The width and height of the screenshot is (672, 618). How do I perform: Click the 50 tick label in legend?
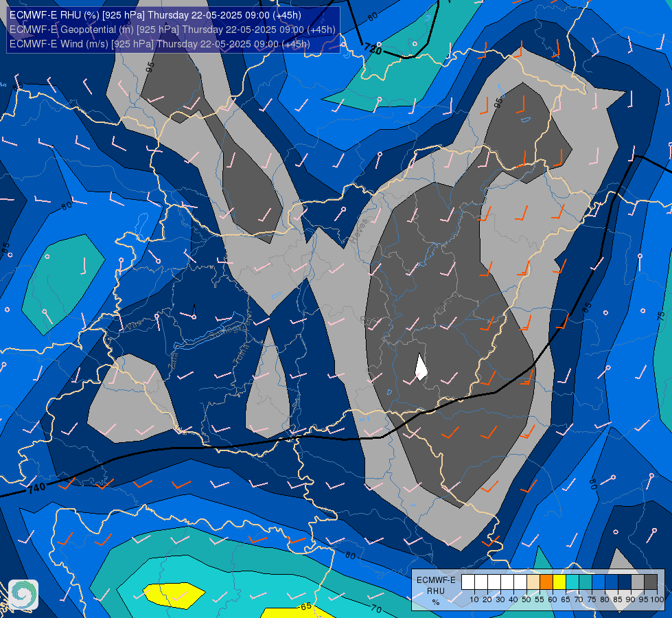526,599
